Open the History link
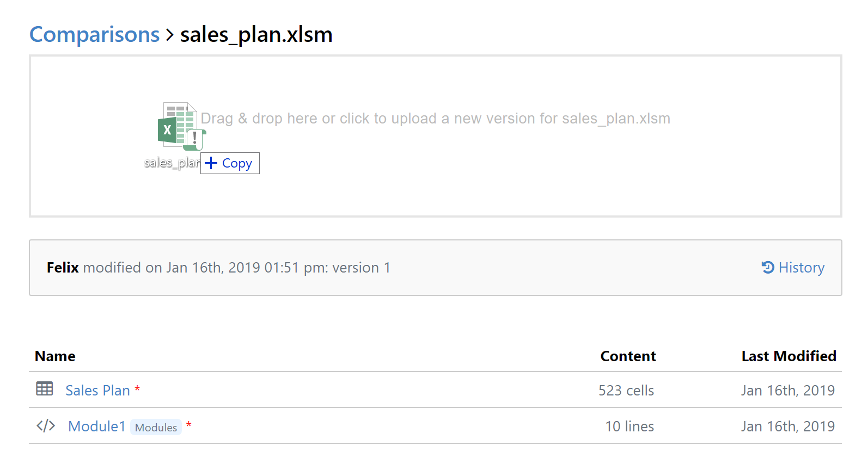 801,268
